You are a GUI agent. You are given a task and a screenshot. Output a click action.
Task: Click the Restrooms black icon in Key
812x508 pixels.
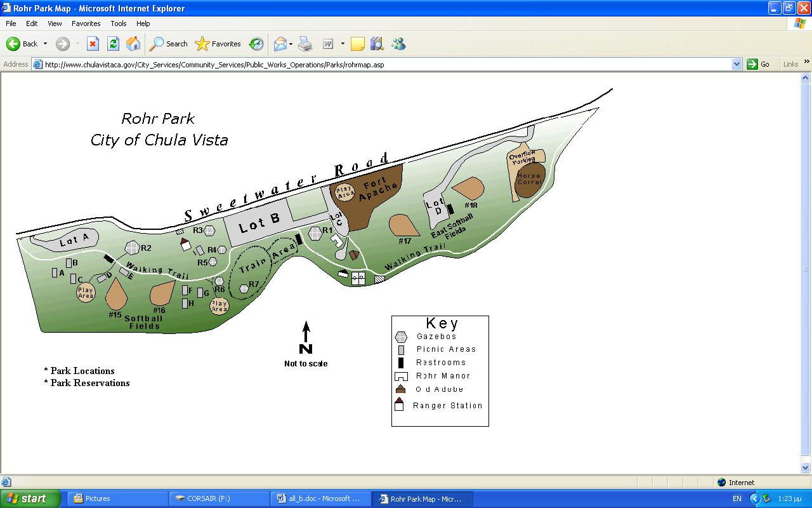(401, 363)
